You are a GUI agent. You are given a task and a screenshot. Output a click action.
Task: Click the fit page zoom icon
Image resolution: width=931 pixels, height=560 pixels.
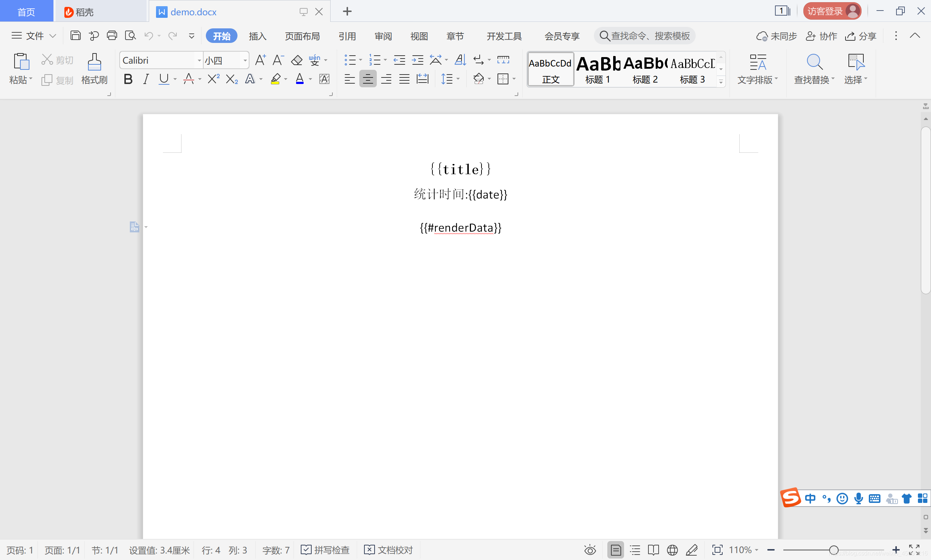[x=717, y=550]
